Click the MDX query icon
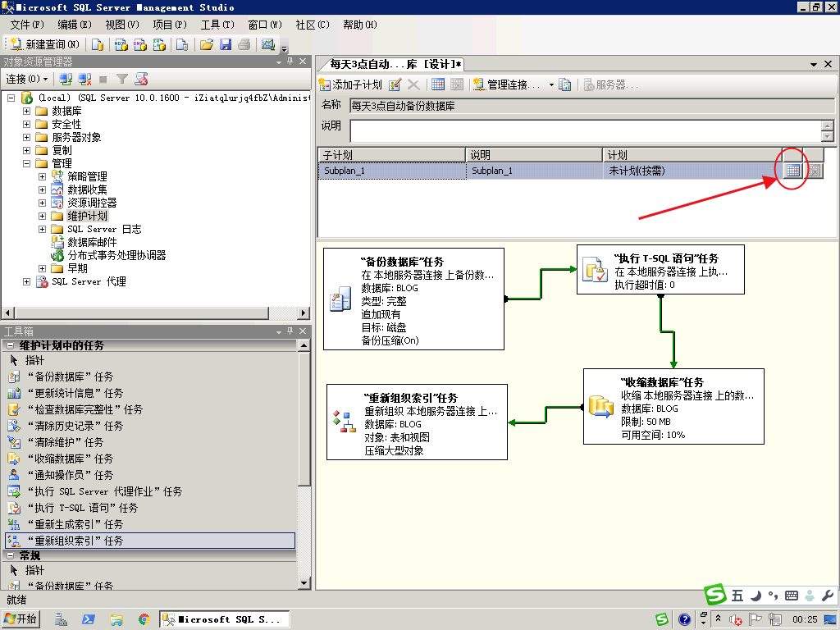 [121, 44]
